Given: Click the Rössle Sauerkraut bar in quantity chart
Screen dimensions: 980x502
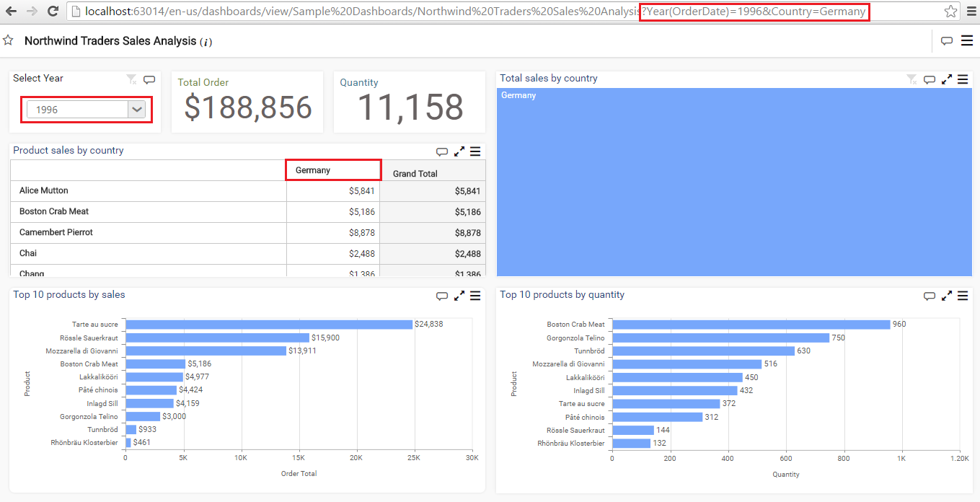Looking at the screenshot, I should pos(633,430).
